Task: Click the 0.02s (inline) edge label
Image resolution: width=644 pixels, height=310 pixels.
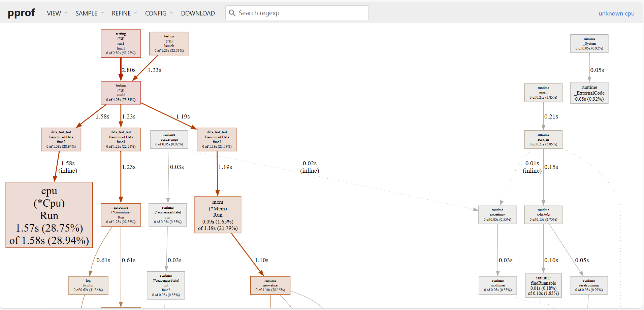Action: [310, 167]
